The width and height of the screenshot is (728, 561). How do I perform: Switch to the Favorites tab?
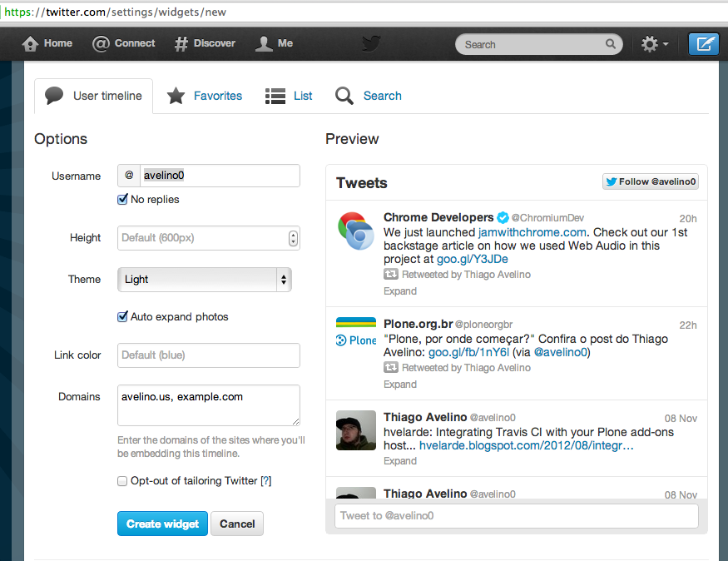(x=205, y=96)
